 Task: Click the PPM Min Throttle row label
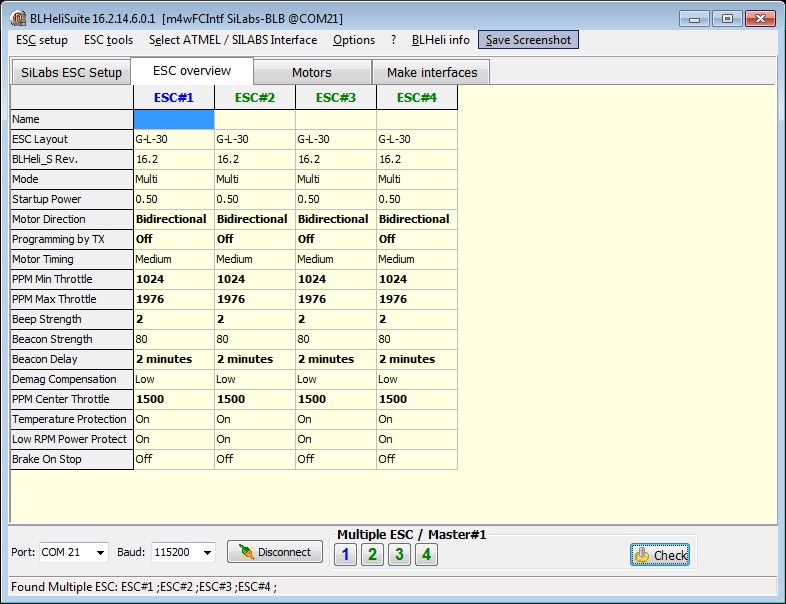[x=72, y=279]
